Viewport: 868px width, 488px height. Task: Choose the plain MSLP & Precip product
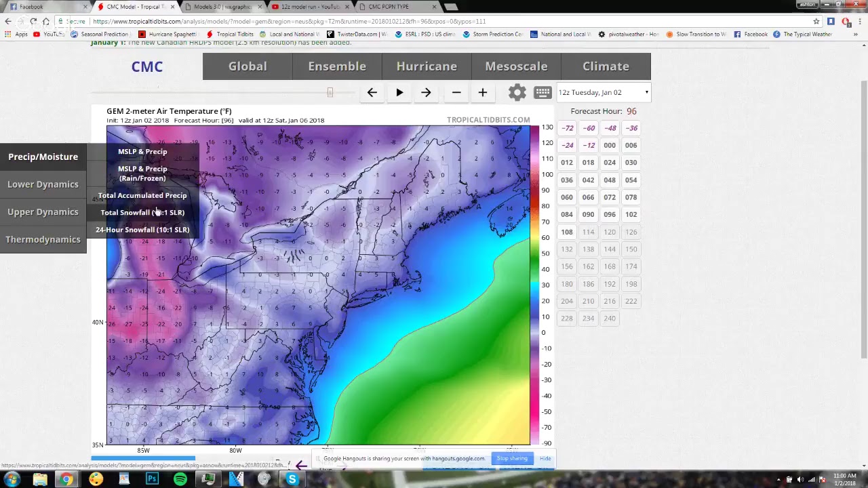[142, 152]
